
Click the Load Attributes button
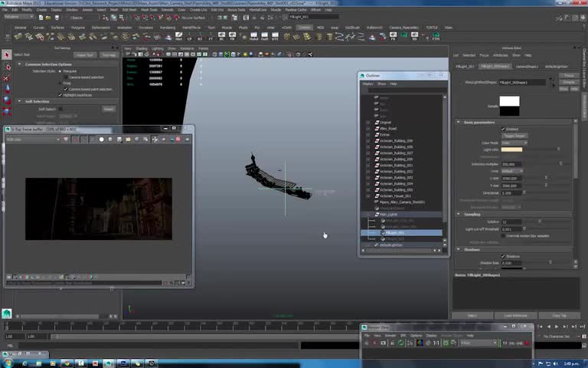pos(515,315)
